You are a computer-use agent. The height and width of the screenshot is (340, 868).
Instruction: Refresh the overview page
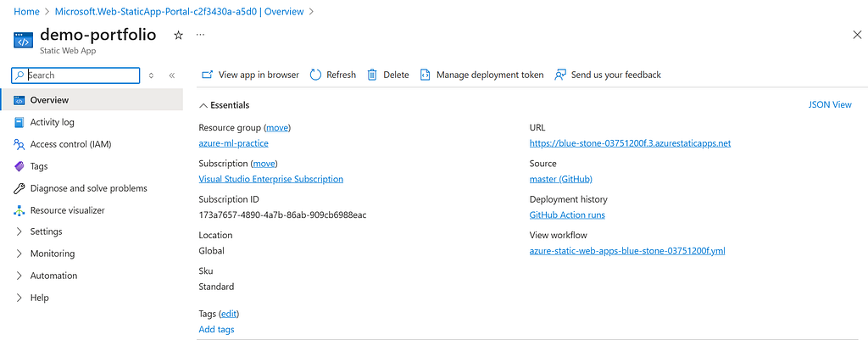coord(332,75)
